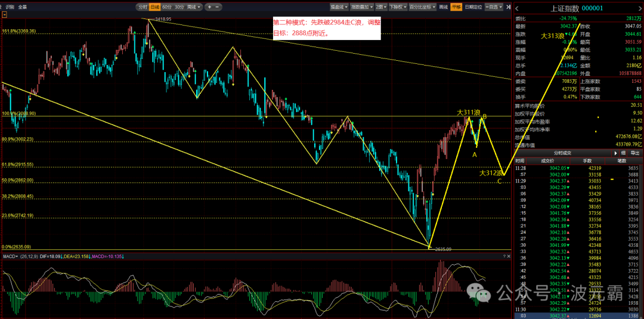The width and height of the screenshot is (644, 319).
Task: Click the 全景 menu item
Action: tap(23, 7)
